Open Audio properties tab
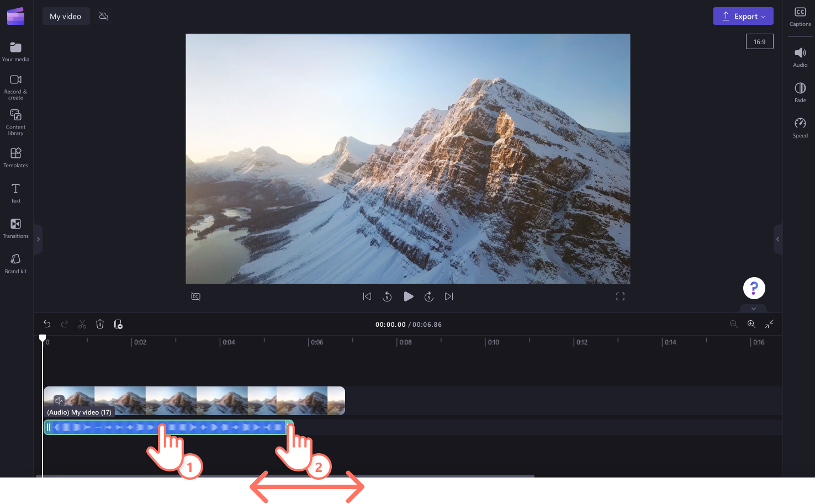 pos(800,57)
